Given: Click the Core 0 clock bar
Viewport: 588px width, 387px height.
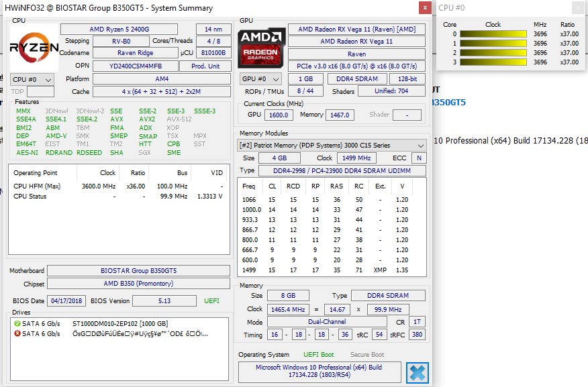Looking at the screenshot, I should click(493, 34).
